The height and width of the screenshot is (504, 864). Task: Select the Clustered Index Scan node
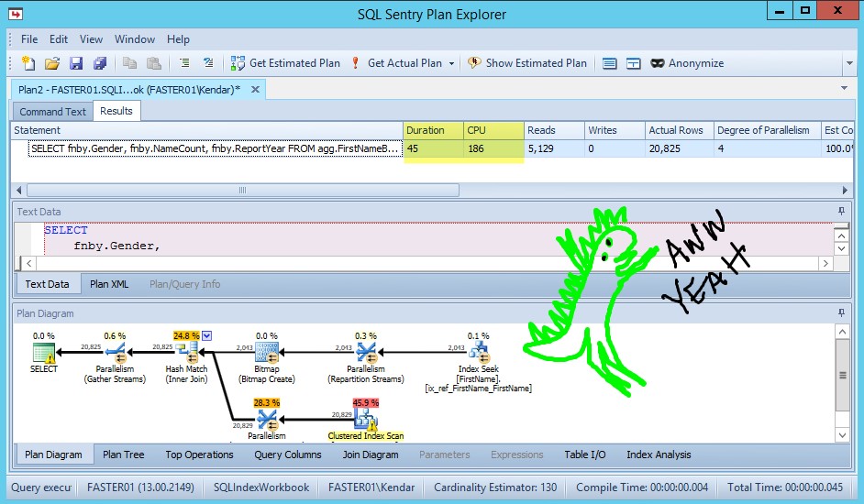click(x=365, y=420)
